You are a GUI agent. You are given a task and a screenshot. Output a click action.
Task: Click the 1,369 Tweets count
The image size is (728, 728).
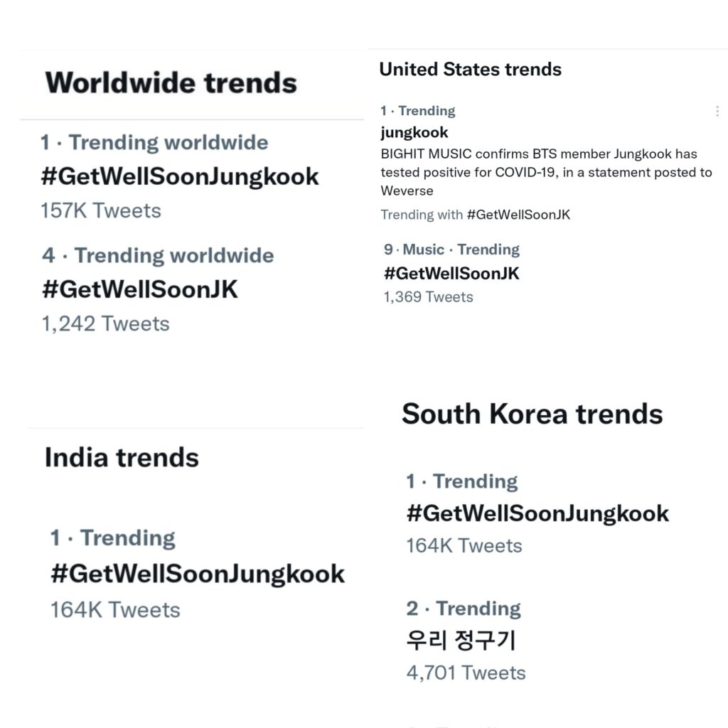point(428,296)
